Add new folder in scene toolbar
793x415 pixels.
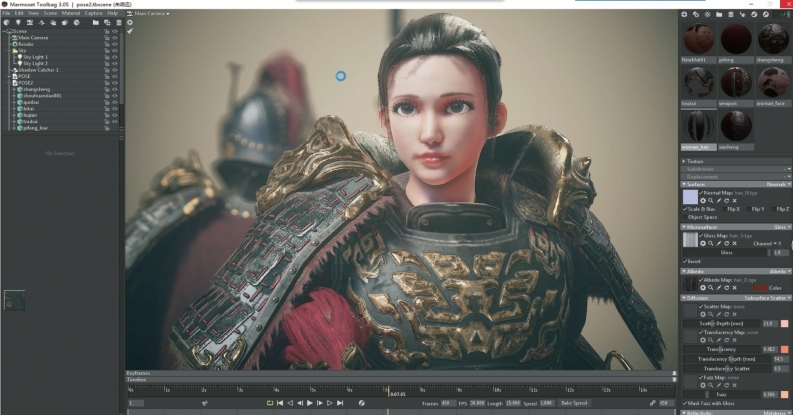pos(95,22)
